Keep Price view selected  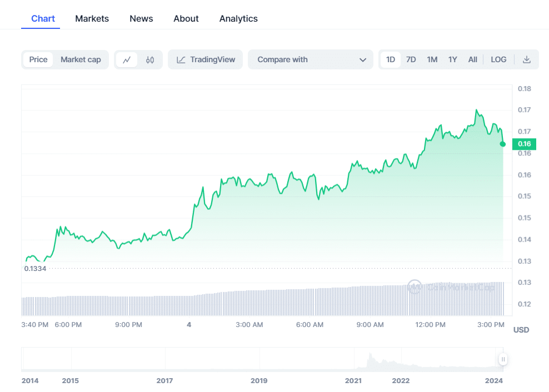(x=38, y=59)
